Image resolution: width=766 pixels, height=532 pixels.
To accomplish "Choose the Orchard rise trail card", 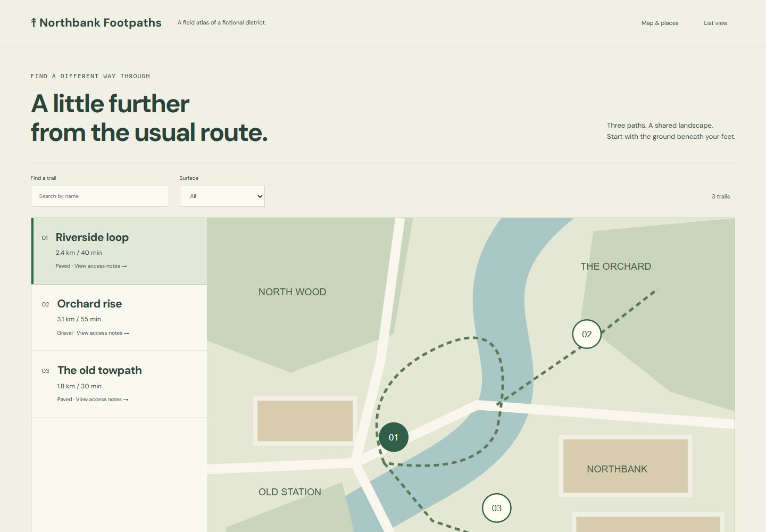I will (119, 318).
